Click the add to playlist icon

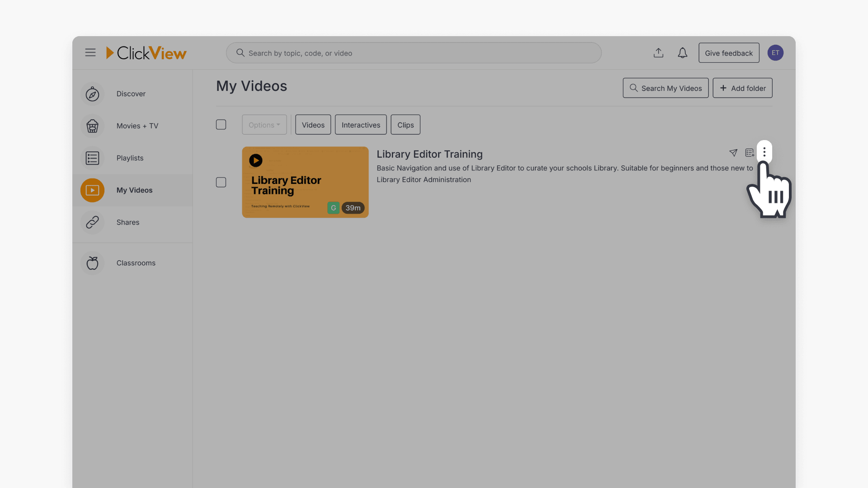pyautogui.click(x=750, y=153)
